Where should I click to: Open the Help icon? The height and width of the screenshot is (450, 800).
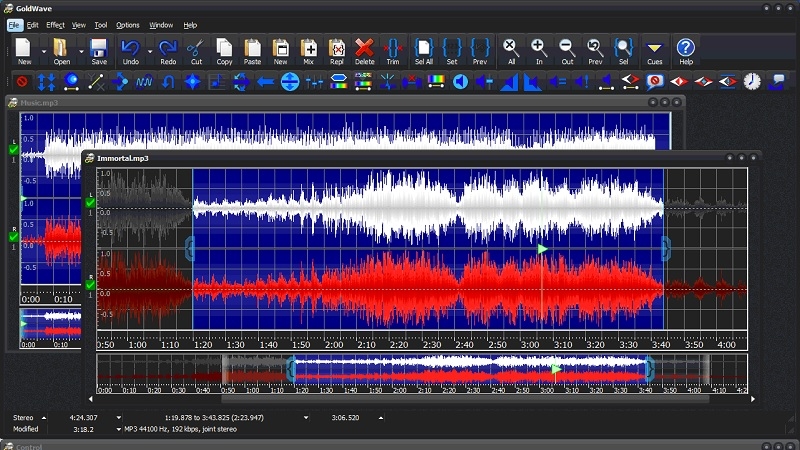click(x=685, y=48)
